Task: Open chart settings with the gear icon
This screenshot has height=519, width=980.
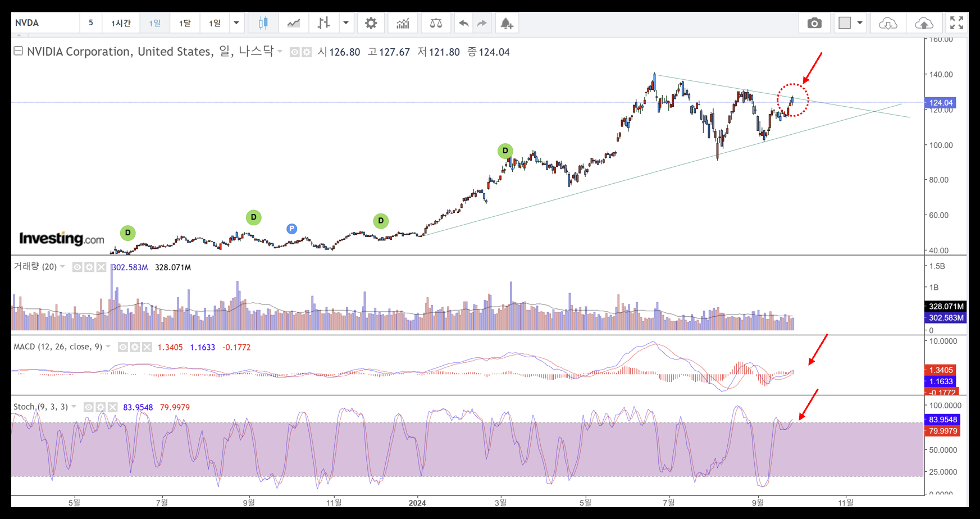Action: [371, 23]
